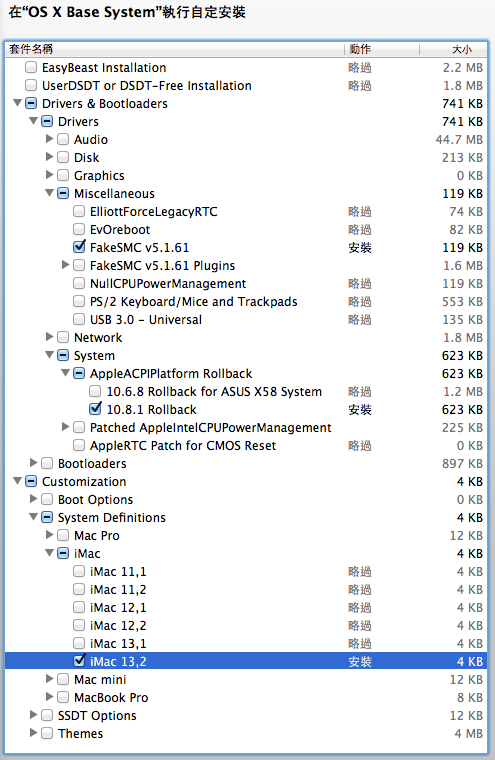Click the 動作 column header
Image resolution: width=495 pixels, height=760 pixels.
382,49
